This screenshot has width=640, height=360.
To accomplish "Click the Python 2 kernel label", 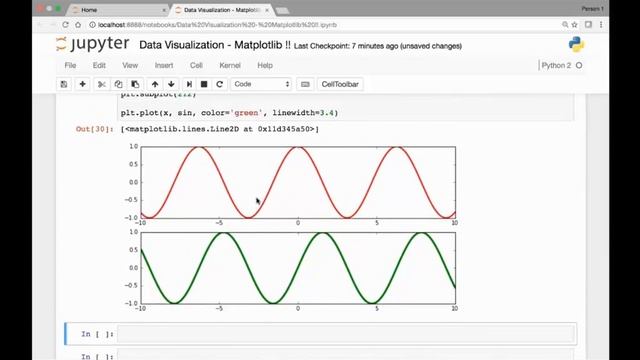I will [x=556, y=65].
